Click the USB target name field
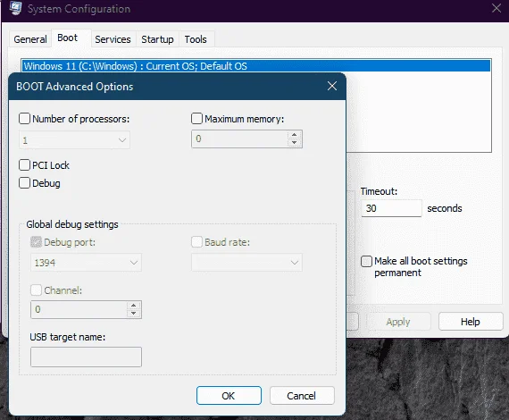This screenshot has width=509, height=420. (86, 357)
